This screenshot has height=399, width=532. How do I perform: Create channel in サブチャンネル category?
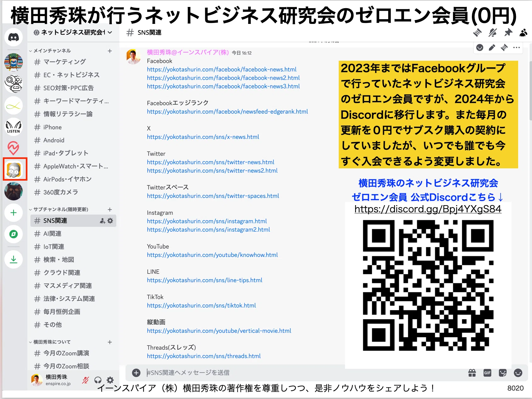pyautogui.click(x=110, y=209)
